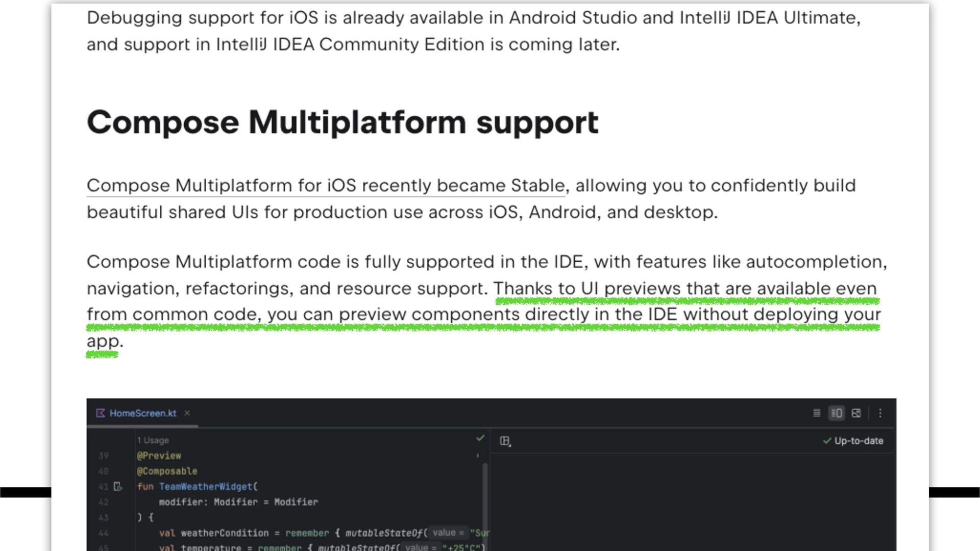The width and height of the screenshot is (980, 551).
Task: Open 'Compose Multiplatform for iOS recently became Stable' link
Action: click(326, 186)
